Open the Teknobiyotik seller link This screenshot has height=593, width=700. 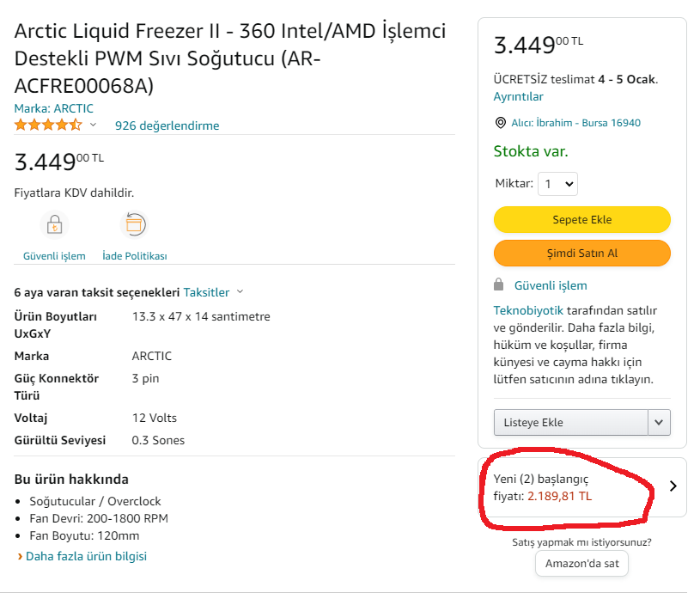coord(528,310)
